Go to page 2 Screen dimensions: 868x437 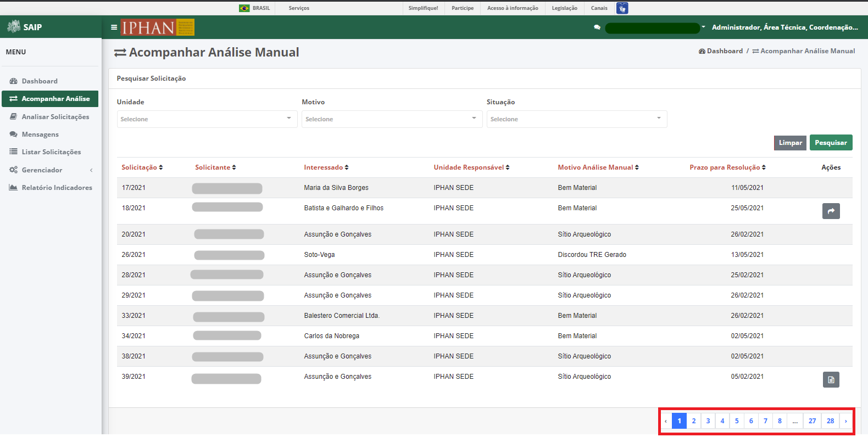tap(694, 421)
